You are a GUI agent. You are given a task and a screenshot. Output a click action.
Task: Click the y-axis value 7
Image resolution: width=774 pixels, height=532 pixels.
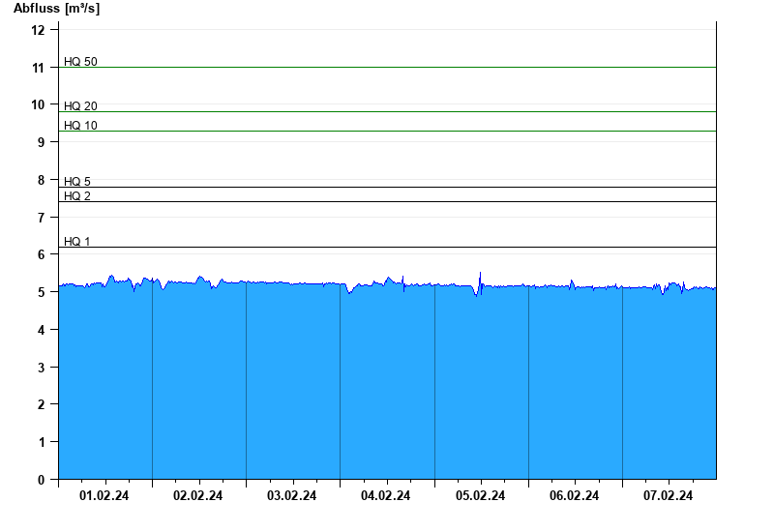41,218
